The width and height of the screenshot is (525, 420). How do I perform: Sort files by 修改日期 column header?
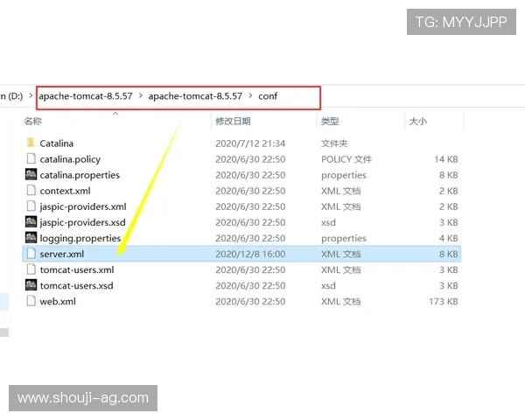233,122
